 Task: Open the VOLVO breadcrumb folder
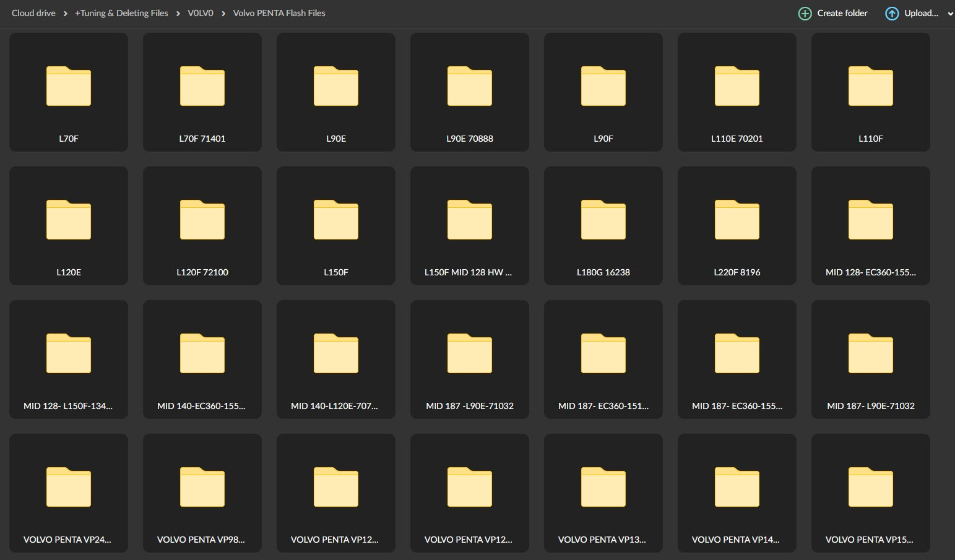click(201, 13)
